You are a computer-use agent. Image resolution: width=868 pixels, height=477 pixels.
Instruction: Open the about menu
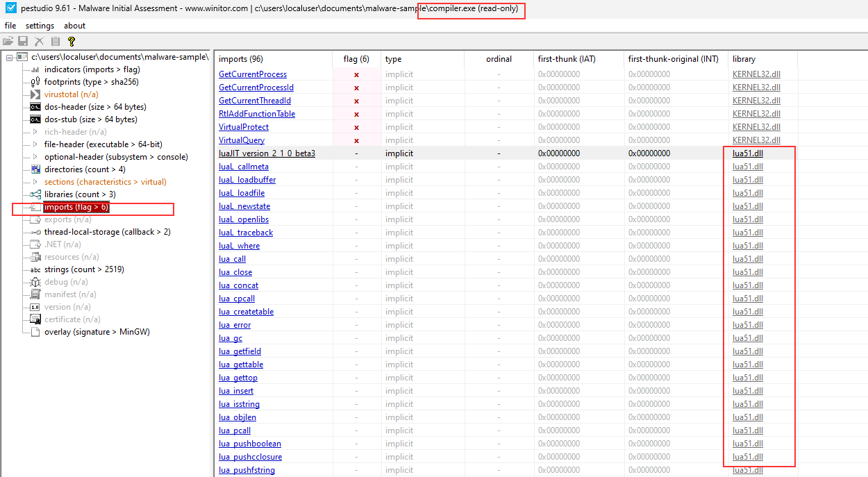click(74, 26)
